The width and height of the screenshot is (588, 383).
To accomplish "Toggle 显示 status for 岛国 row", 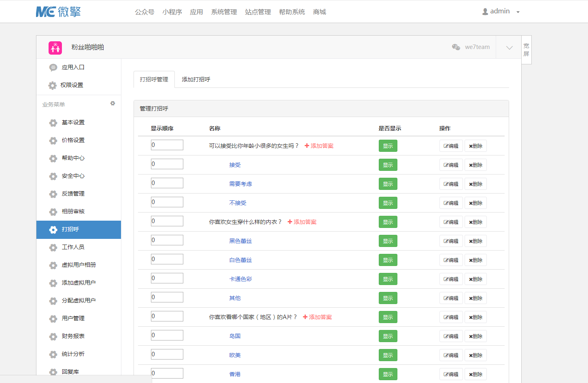I will pyautogui.click(x=388, y=336).
